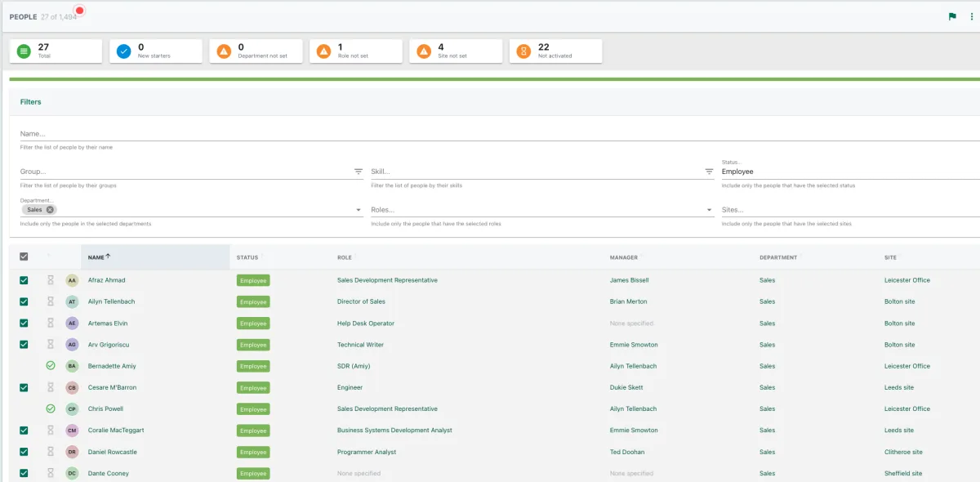Sort by the Site column header
Image resolution: width=980 pixels, height=482 pixels.
[890, 257]
